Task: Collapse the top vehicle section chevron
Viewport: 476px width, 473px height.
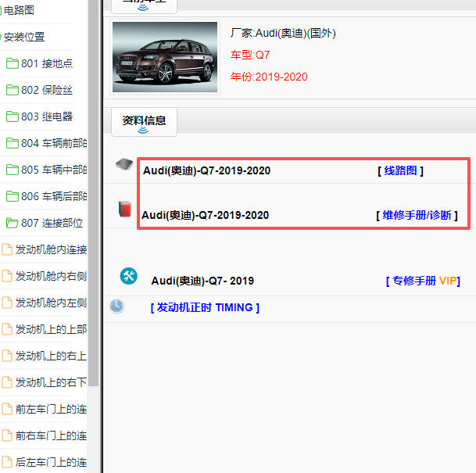Action: tap(143, 8)
